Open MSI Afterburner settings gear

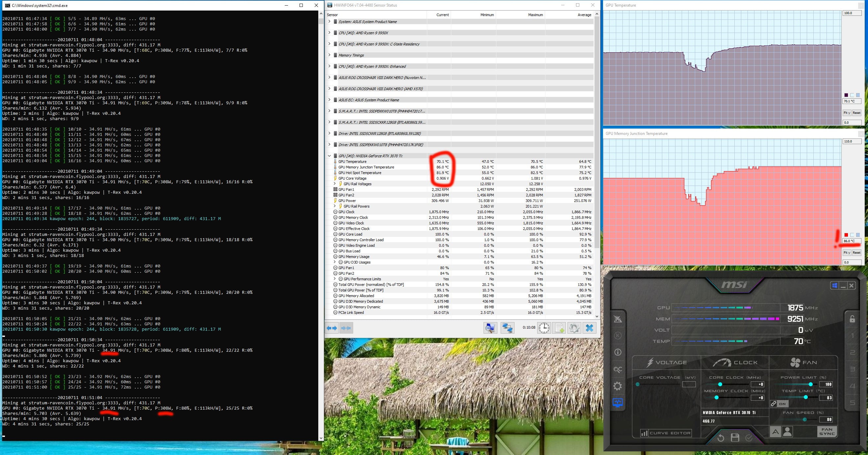pyautogui.click(x=618, y=386)
